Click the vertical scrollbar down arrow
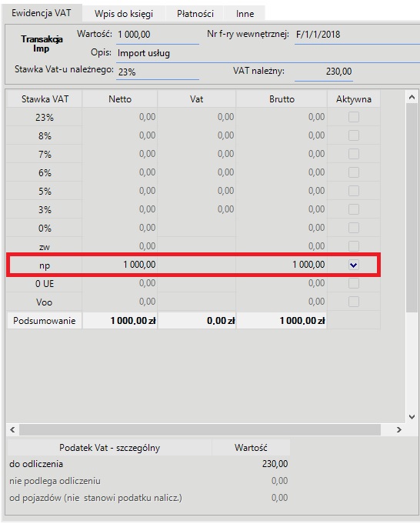This screenshot has height=524, width=420. pos(412,417)
